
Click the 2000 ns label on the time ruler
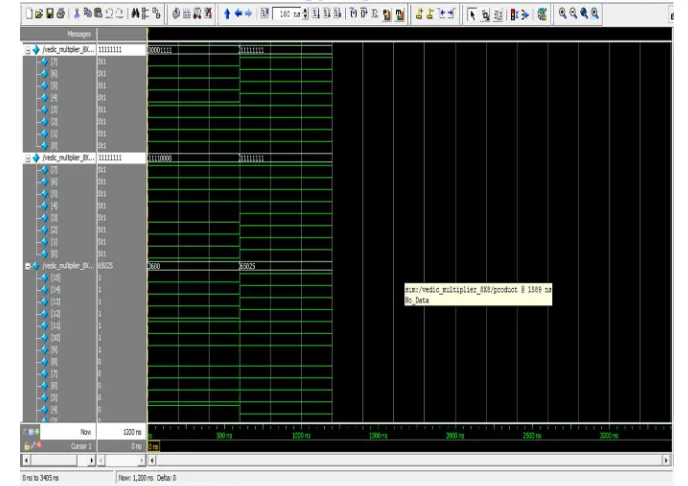tap(455, 436)
